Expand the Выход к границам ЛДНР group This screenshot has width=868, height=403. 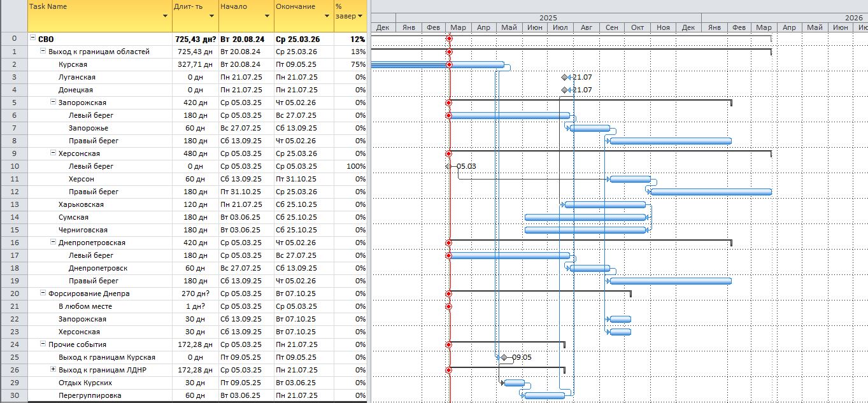pyautogui.click(x=53, y=370)
